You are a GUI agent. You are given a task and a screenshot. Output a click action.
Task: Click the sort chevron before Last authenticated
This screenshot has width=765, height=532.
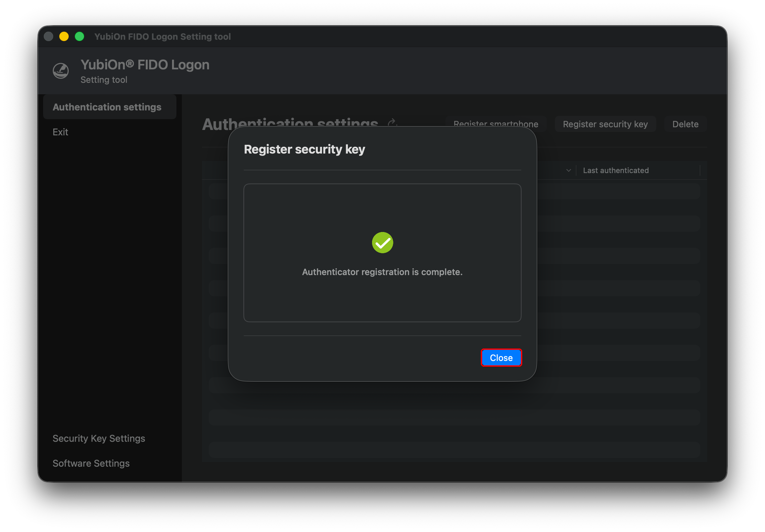(569, 170)
